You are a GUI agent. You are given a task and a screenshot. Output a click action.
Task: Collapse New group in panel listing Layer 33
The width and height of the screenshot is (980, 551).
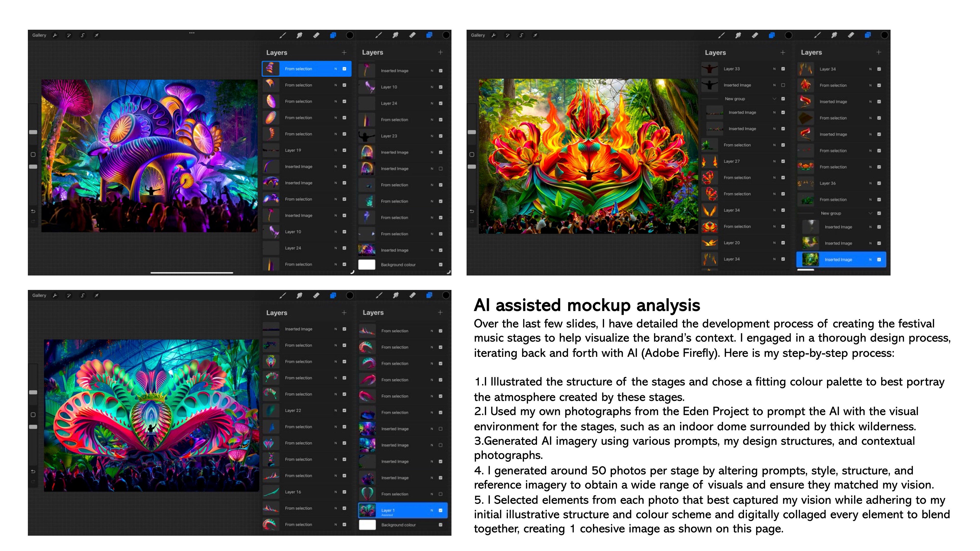[774, 99]
